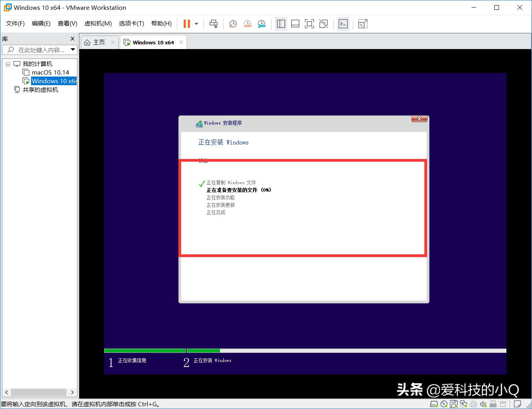The image size is (532, 409).
Task: Click the CD/DVD device status icon
Action: coord(444,404)
